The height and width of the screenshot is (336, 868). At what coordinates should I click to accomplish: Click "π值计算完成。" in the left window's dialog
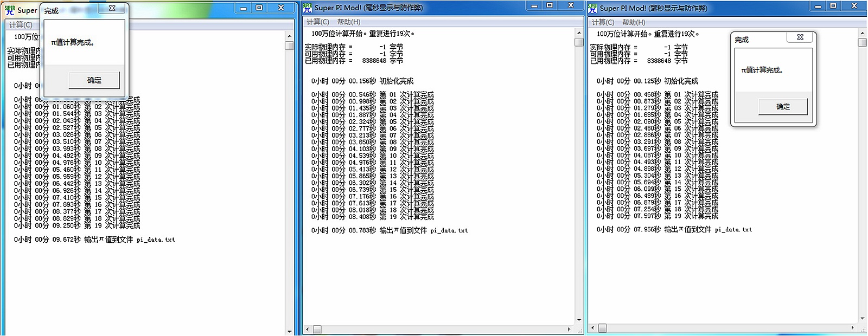tap(73, 42)
